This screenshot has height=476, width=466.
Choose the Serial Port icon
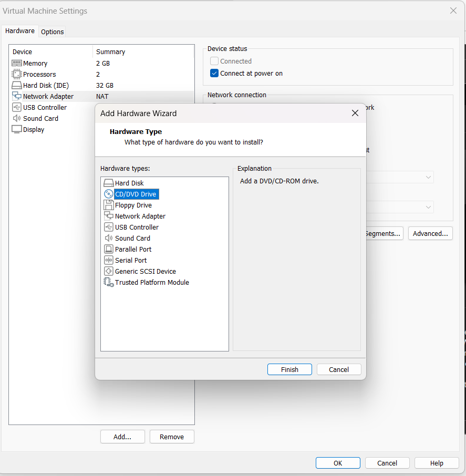click(x=109, y=260)
